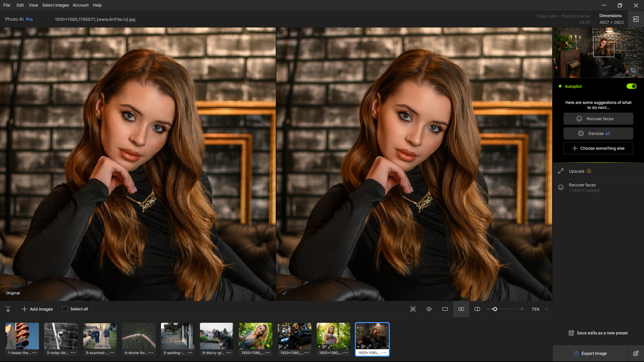Image resolution: width=644 pixels, height=362 pixels.
Task: Click the suggested Recover faces button
Action: click(x=598, y=119)
